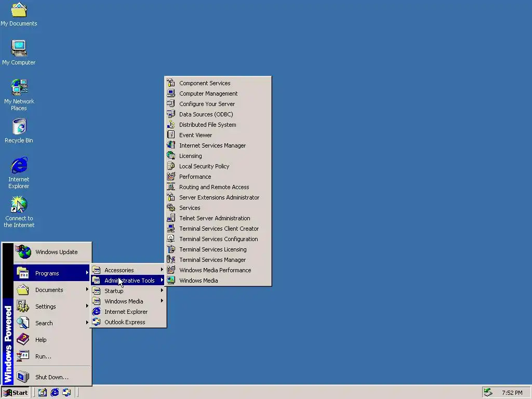Click the Computer Management icon
The width and height of the screenshot is (532, 399).
(171, 94)
